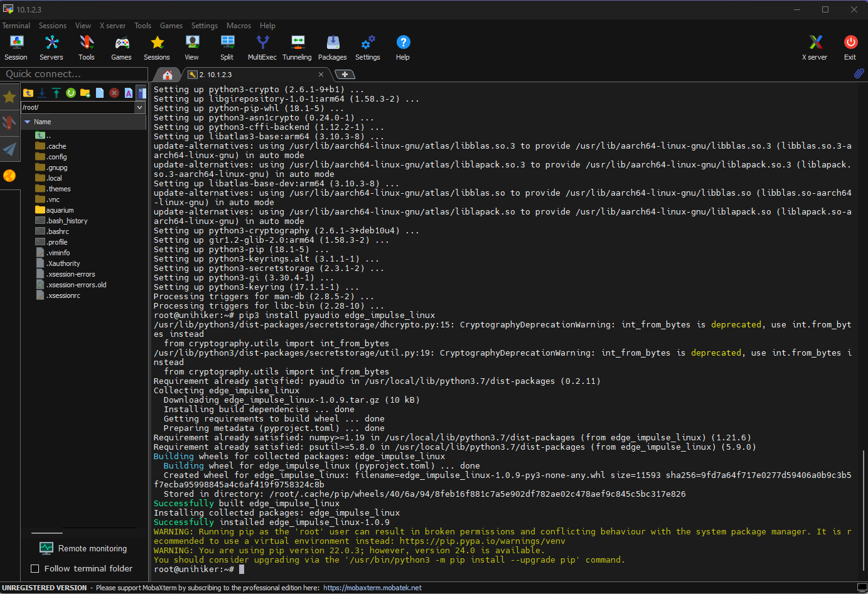The width and height of the screenshot is (868, 594).
Task: Add a new terminal tab with plus button
Action: (345, 75)
